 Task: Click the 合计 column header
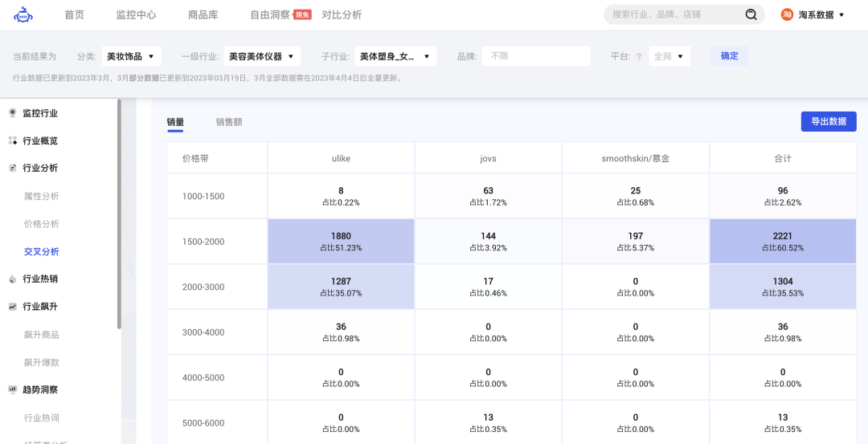pos(783,158)
